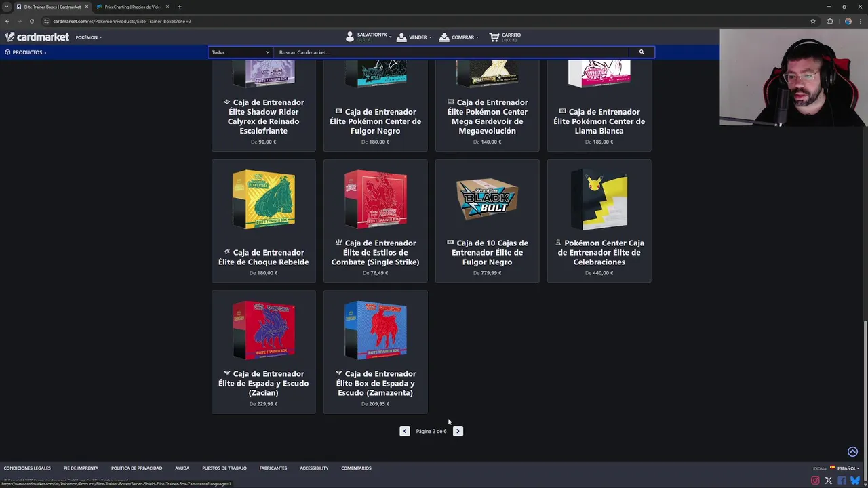The width and height of the screenshot is (868, 488).
Task: Open Cardmarket Bluesky icon
Action: pos(855,481)
